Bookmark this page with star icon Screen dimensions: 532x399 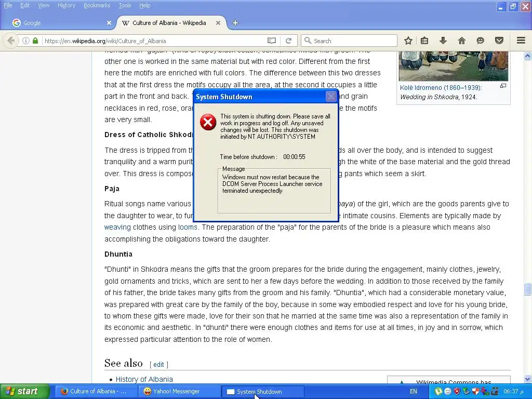(x=408, y=41)
